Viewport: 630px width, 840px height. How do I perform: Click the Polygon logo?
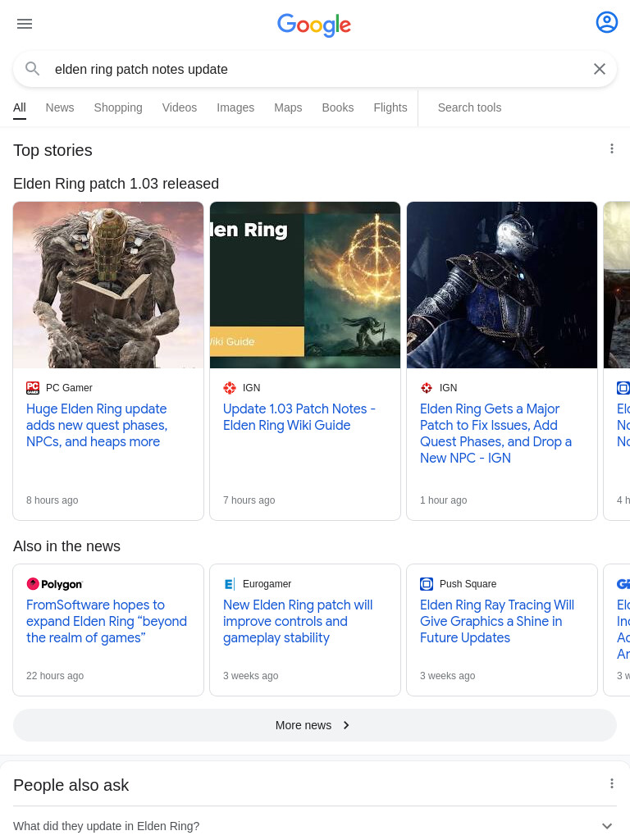point(55,584)
